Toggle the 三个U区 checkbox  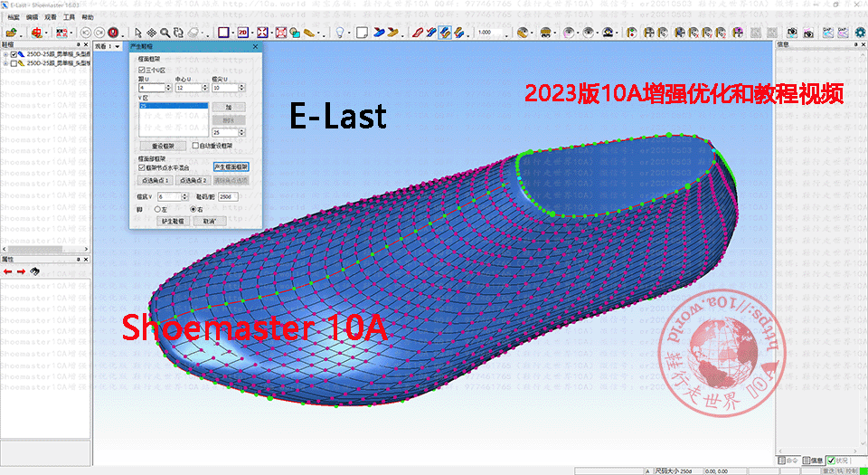coord(141,70)
